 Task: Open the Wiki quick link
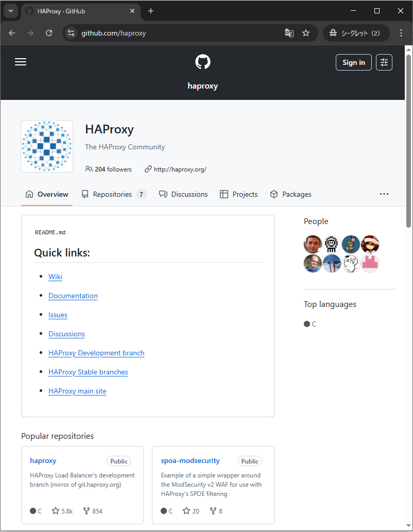coord(55,277)
